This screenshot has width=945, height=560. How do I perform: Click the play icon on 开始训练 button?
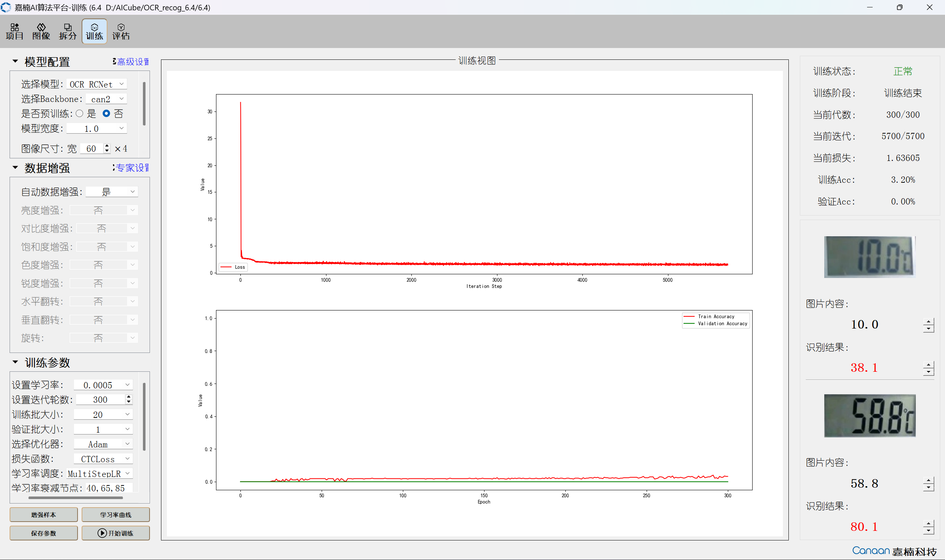tap(102, 533)
